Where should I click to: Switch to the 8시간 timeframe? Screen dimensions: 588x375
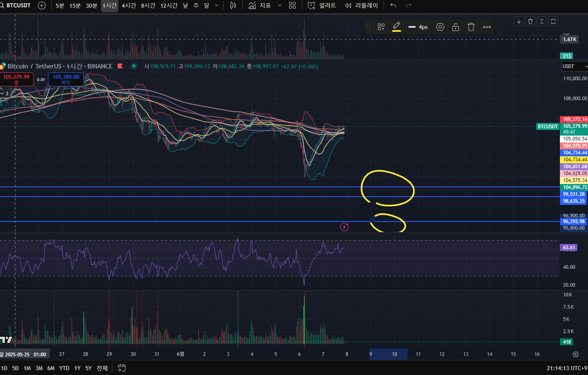tap(148, 5)
